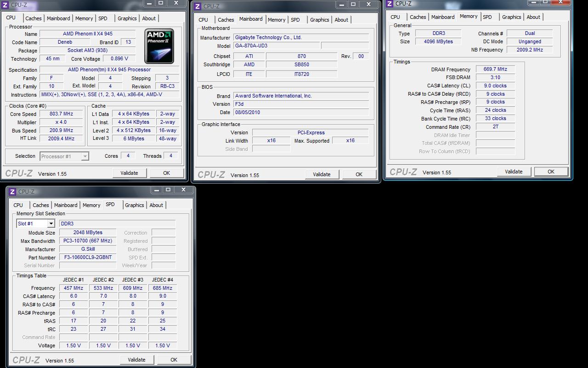Select SPD tab in the Memory window
Viewport: 588px width, 368px height.
pyautogui.click(x=487, y=17)
